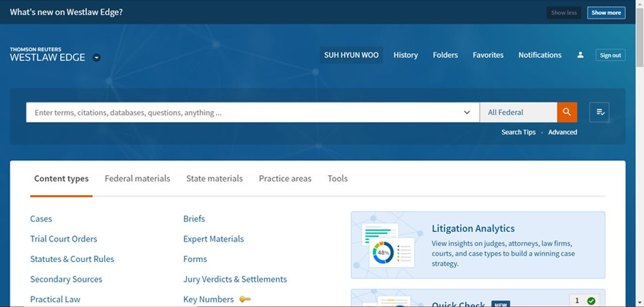Open the Practical Law link

(55, 299)
